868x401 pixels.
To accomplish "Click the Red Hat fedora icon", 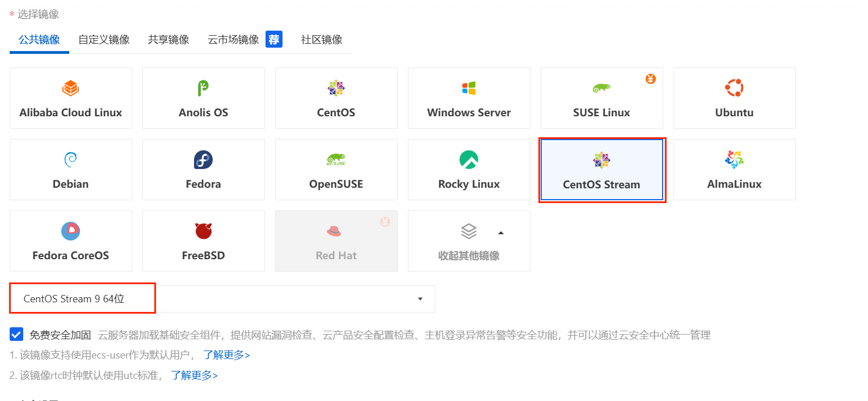I will click(335, 231).
